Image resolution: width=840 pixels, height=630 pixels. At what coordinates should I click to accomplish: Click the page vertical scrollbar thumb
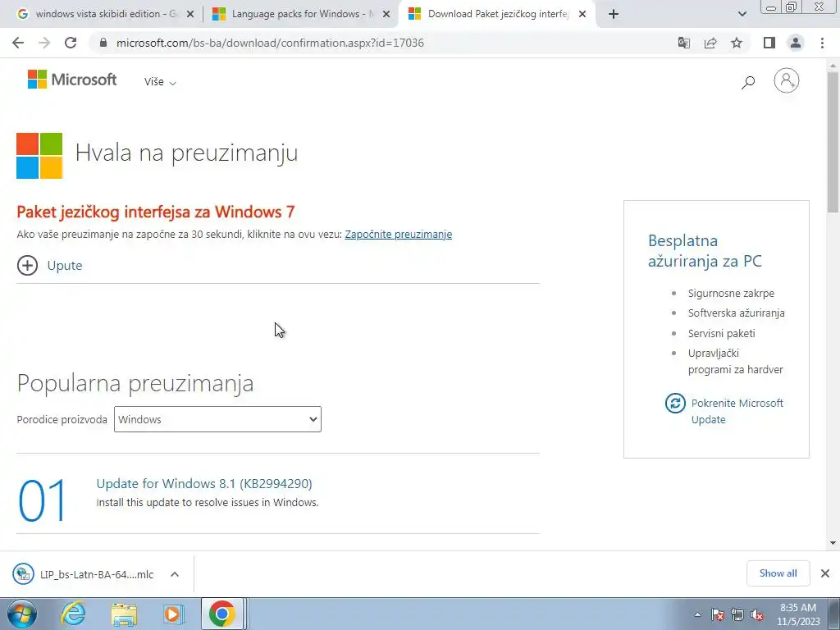tap(833, 141)
